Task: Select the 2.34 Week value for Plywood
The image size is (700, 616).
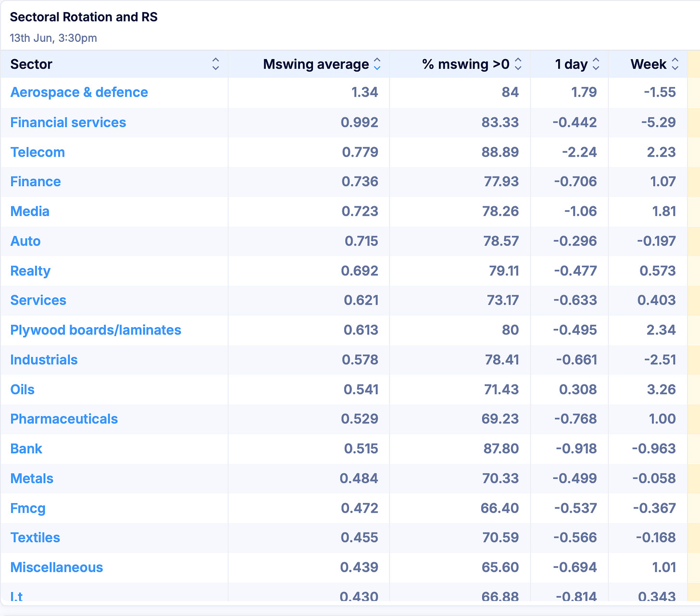Action: pyautogui.click(x=661, y=330)
